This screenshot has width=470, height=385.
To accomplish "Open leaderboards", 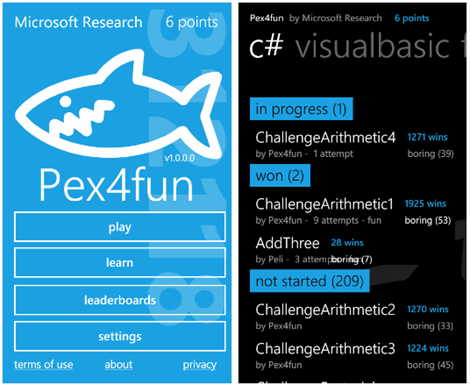I will (120, 300).
